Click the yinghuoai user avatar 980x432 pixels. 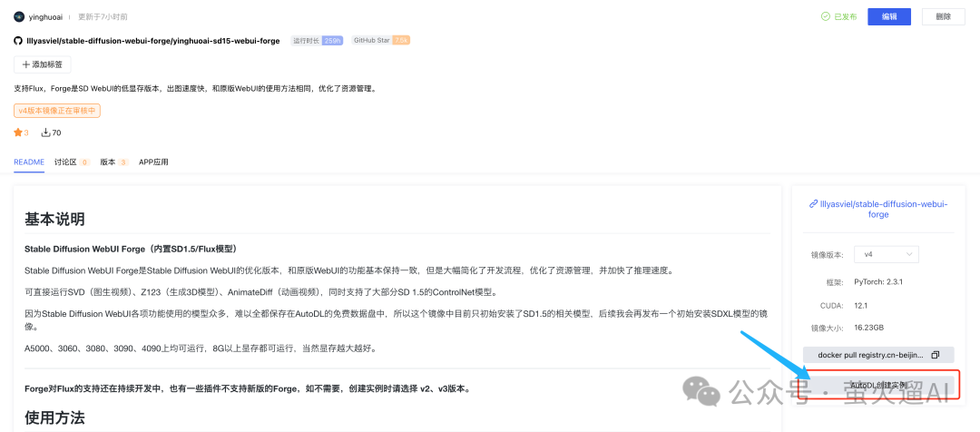pos(19,17)
